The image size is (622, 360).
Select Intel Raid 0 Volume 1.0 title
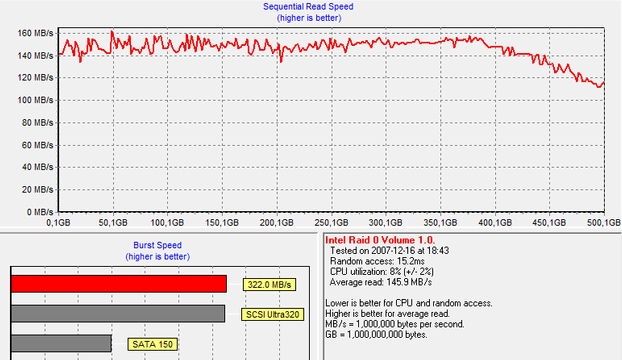380,240
